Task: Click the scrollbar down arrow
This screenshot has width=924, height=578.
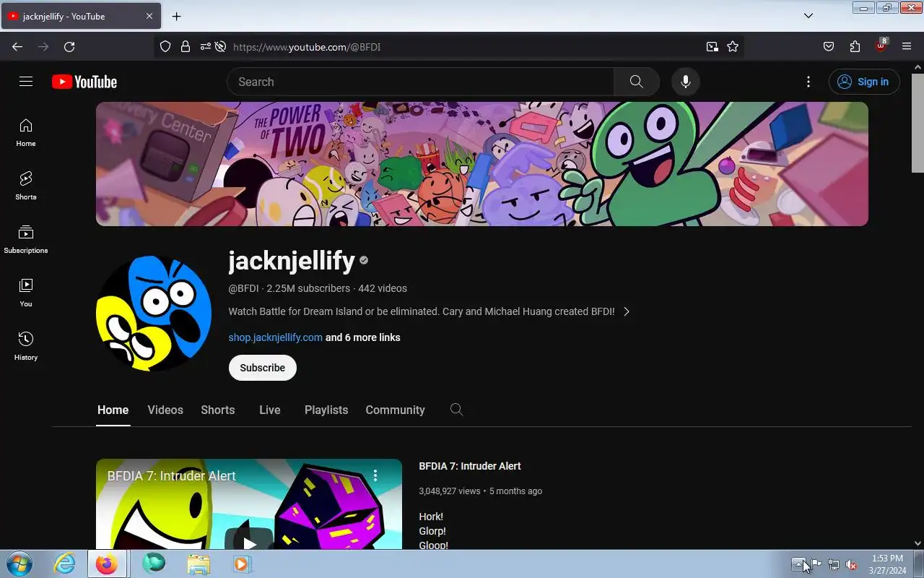Action: coord(918,543)
